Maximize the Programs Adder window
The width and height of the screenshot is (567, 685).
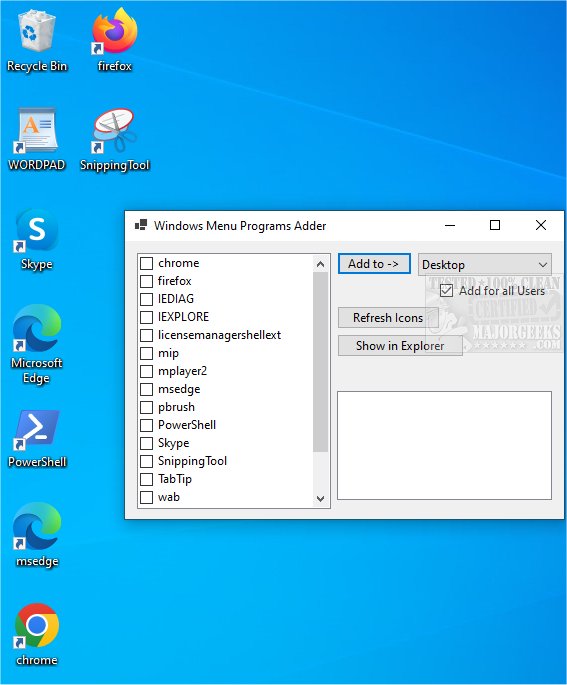495,225
